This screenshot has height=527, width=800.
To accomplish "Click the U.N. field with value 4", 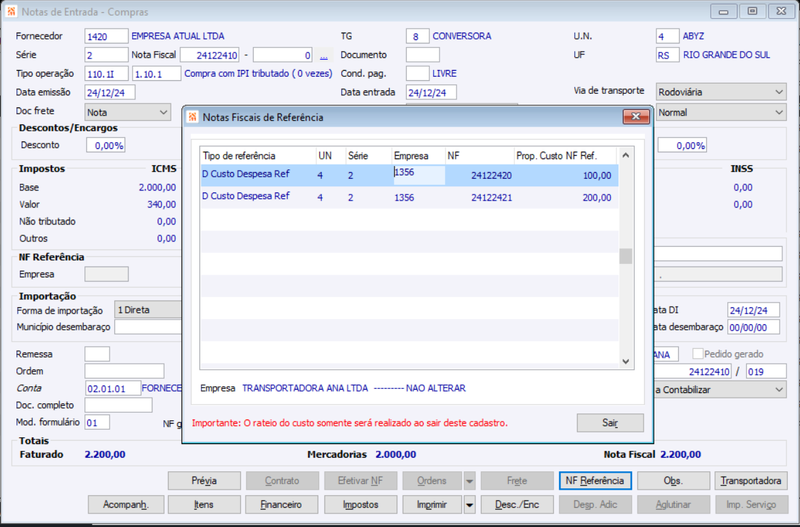I will coord(667,36).
